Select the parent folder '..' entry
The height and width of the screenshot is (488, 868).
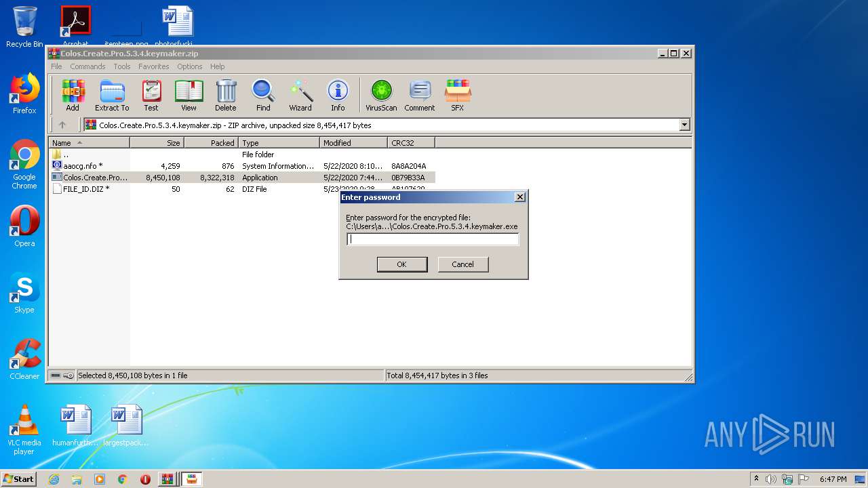[x=242, y=155]
